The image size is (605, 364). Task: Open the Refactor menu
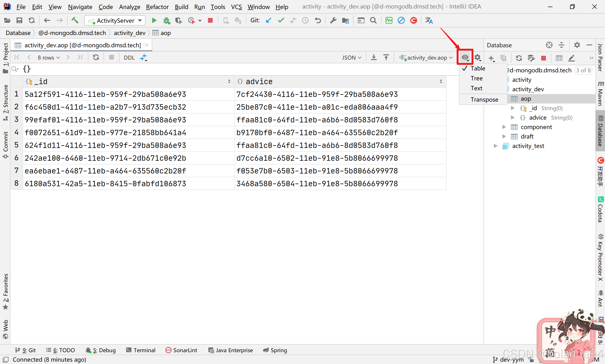coord(157,7)
